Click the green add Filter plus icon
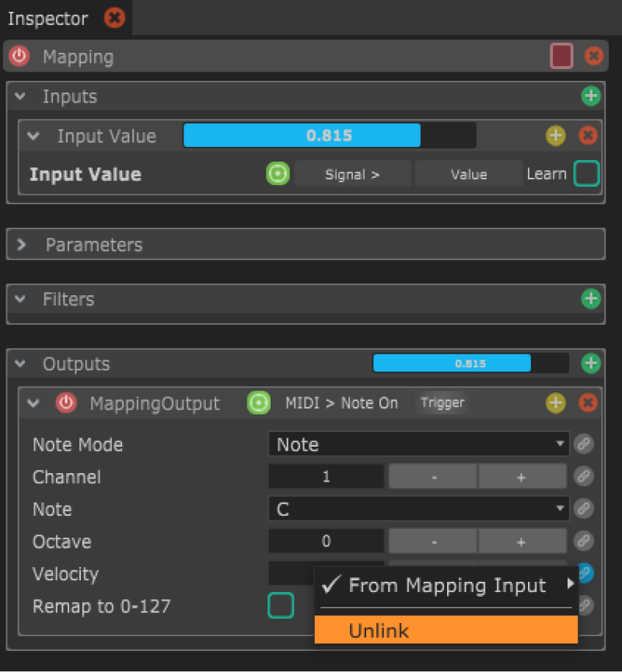 click(591, 298)
